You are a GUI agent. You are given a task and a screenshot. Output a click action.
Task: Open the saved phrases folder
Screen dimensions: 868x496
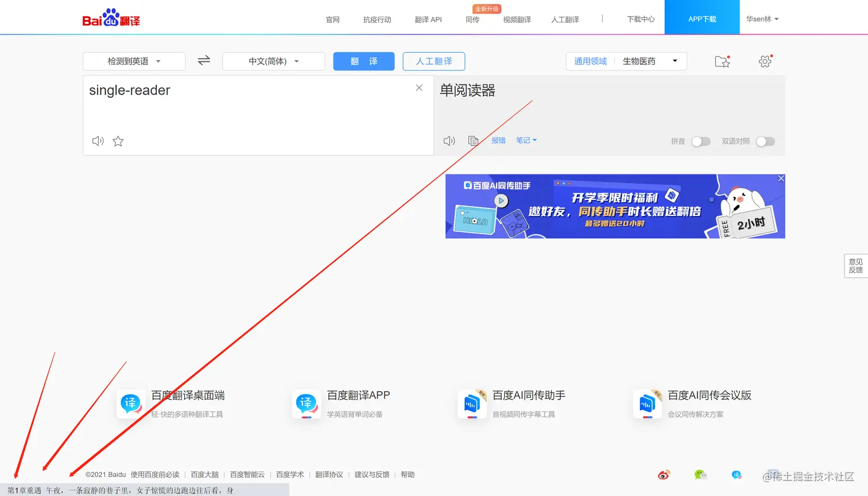coord(722,61)
